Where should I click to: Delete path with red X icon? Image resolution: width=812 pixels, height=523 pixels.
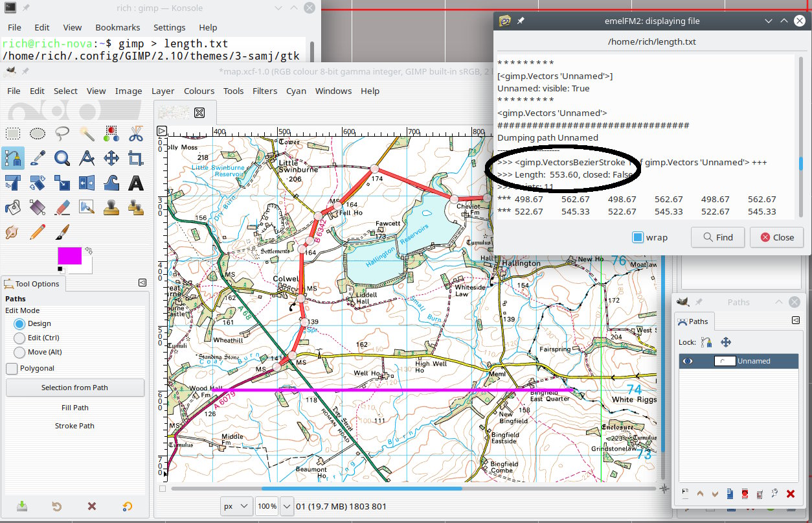tap(790, 494)
